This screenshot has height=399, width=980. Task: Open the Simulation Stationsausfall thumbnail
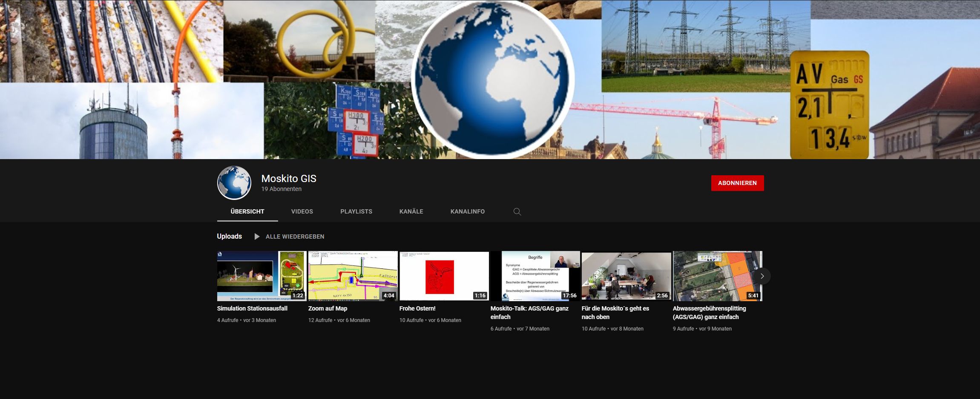260,276
